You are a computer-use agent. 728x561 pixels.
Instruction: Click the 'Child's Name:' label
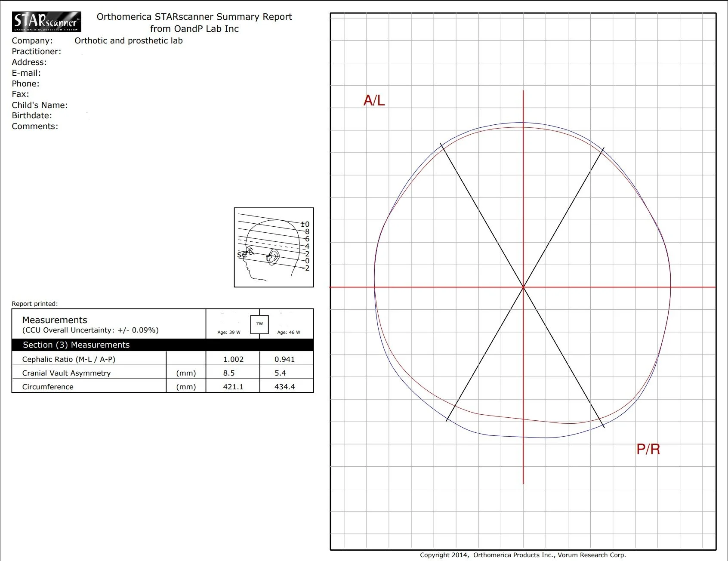[x=40, y=105]
